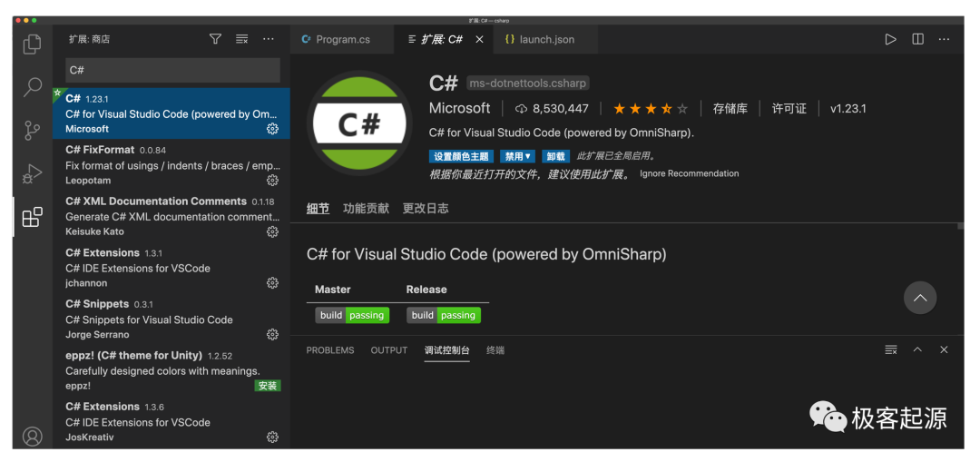
Task: Switch to the OUTPUT panel tab
Action: click(x=388, y=350)
